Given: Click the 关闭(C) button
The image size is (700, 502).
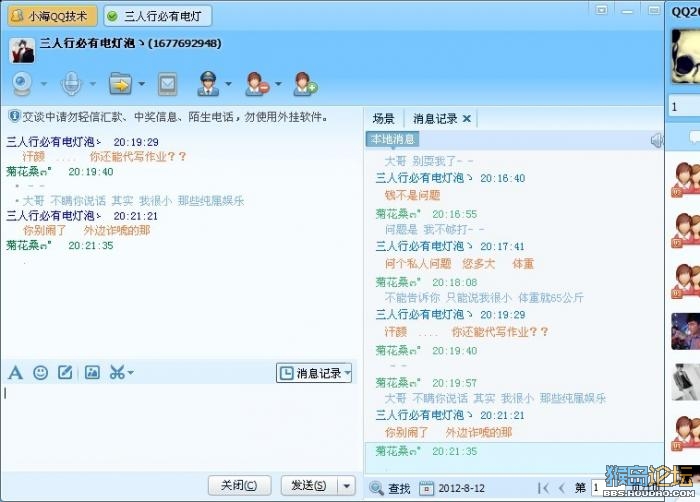Looking at the screenshot, I should [x=239, y=485].
